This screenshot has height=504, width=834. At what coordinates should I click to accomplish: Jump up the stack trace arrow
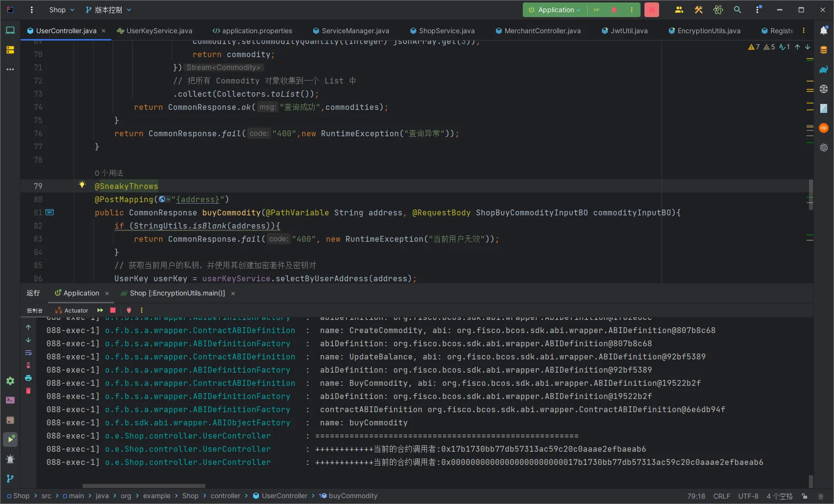pos(28,327)
